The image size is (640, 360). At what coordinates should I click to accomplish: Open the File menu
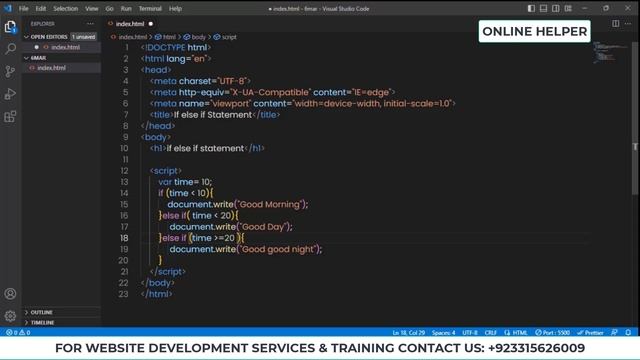click(24, 9)
